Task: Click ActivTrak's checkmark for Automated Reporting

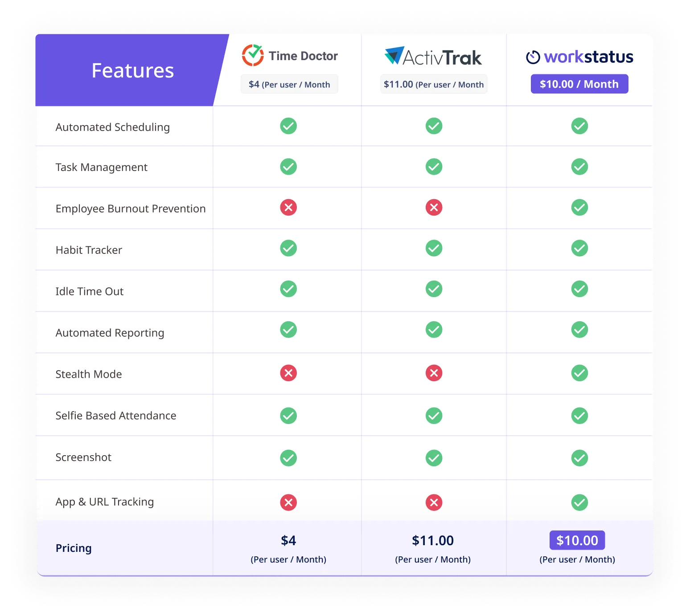Action: click(434, 330)
